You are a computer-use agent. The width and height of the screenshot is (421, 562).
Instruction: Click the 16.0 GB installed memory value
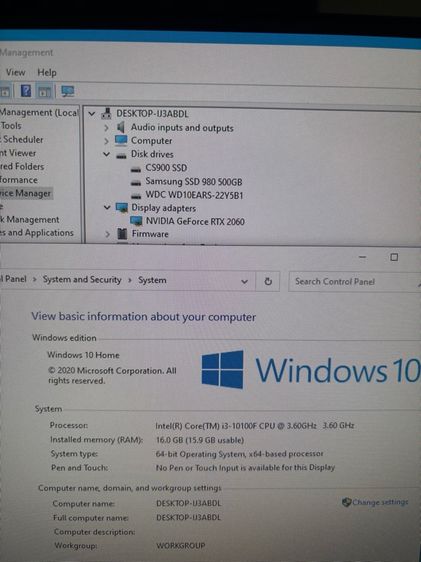point(200,440)
